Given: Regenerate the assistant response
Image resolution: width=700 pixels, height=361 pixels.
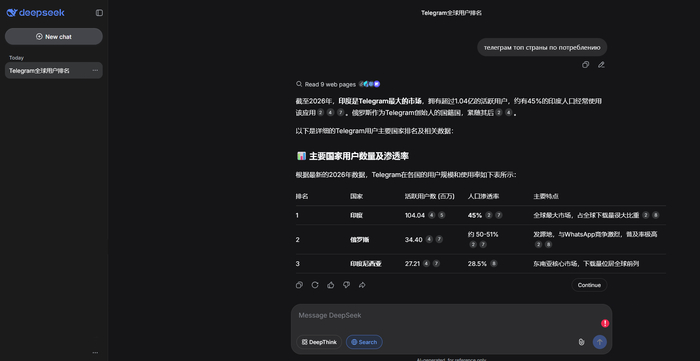Looking at the screenshot, I should click(x=315, y=285).
